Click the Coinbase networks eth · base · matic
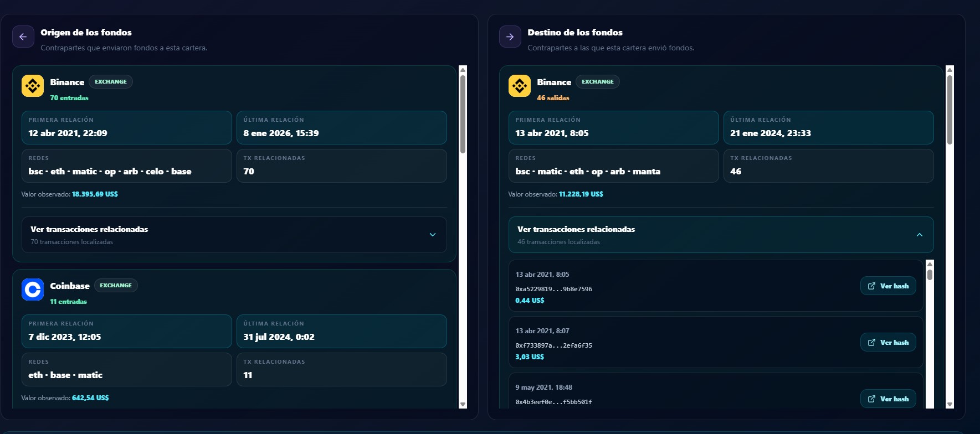The image size is (980, 434). click(65, 375)
